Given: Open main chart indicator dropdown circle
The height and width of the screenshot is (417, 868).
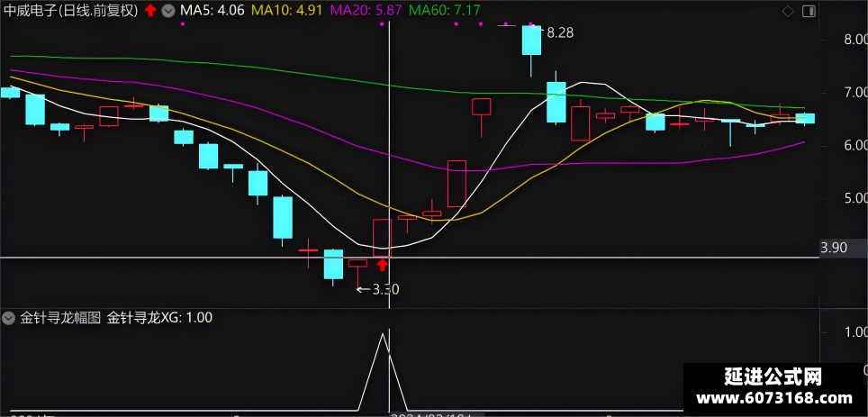Looking at the screenshot, I should (x=168, y=11).
